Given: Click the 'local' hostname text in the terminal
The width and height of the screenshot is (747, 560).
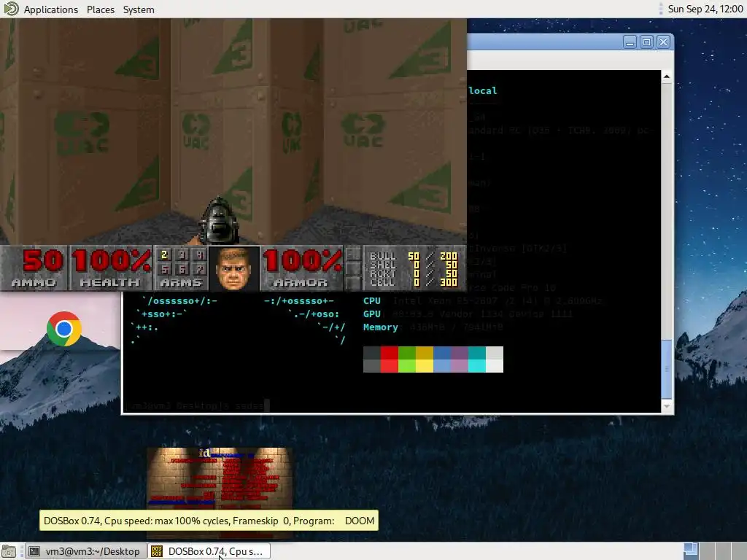Looking at the screenshot, I should 483,90.
